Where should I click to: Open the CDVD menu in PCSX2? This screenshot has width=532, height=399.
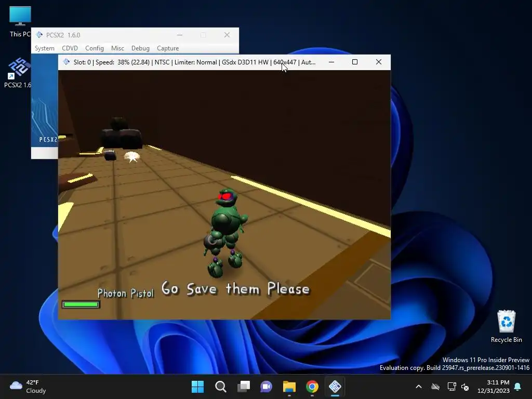click(70, 48)
